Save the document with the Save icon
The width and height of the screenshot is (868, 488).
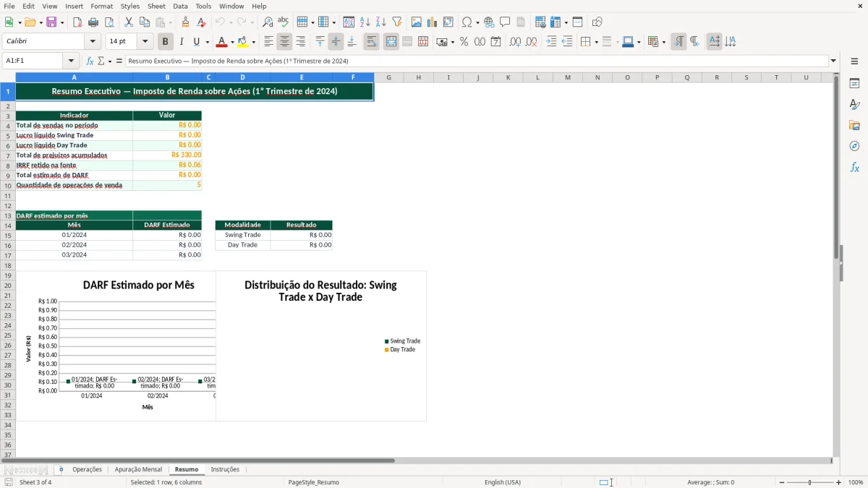click(x=51, y=22)
